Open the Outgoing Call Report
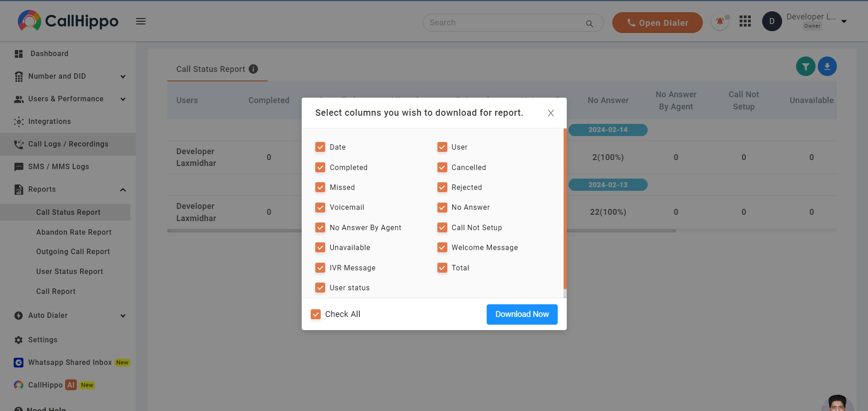 tap(73, 251)
